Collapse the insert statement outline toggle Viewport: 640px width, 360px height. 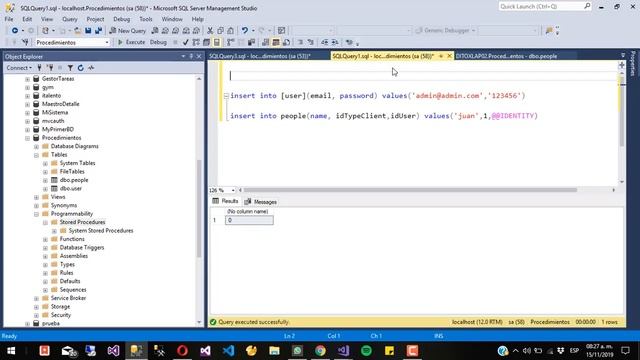[226, 96]
